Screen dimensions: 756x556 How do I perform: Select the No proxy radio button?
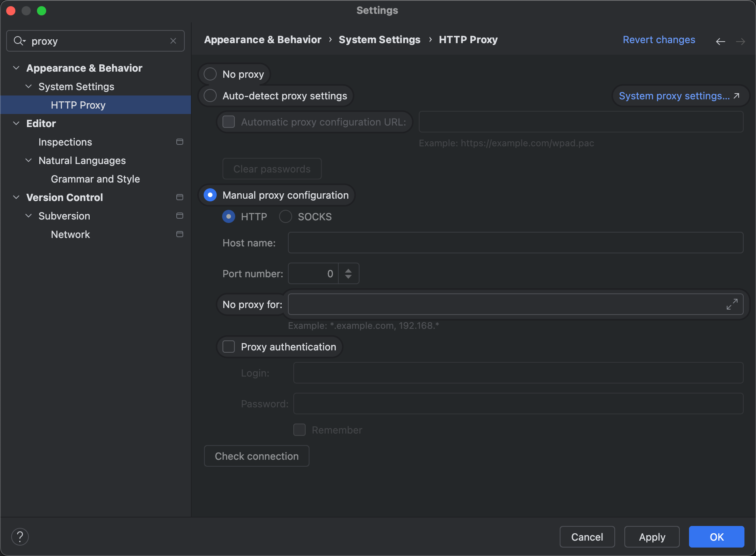[210, 74]
